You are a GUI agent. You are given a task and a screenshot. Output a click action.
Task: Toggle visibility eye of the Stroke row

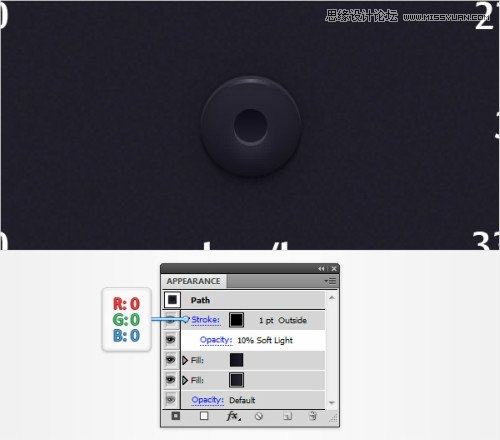click(170, 320)
